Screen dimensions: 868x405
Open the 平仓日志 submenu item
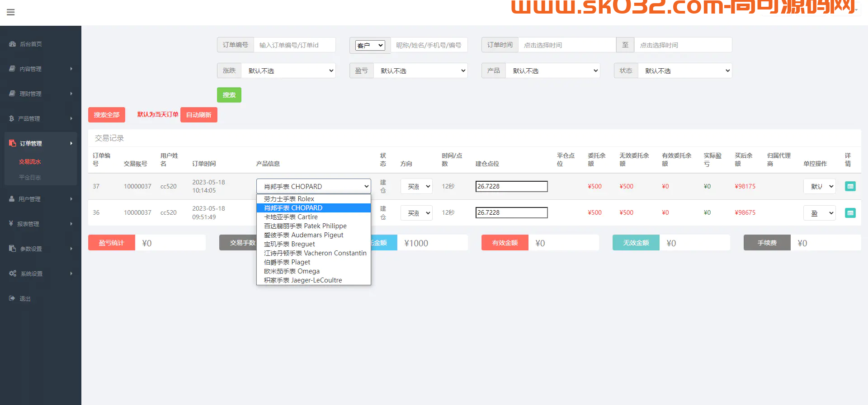pos(30,178)
